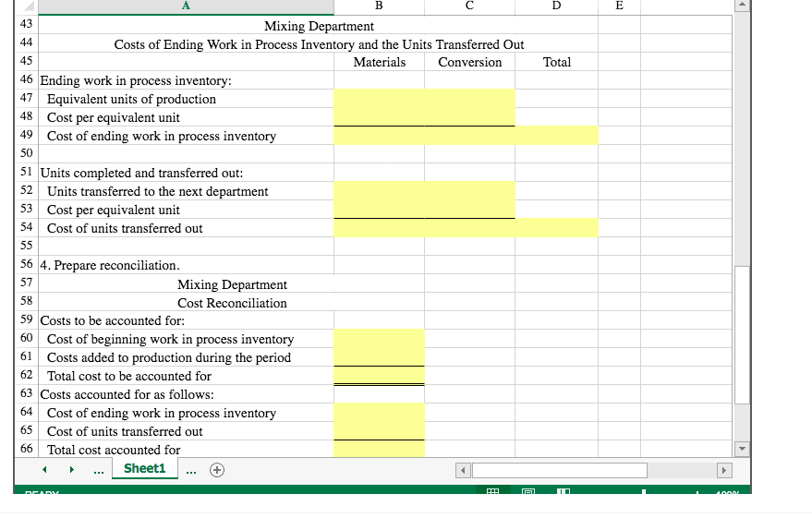Click 'Total cost to be accounted for' label

point(129,376)
